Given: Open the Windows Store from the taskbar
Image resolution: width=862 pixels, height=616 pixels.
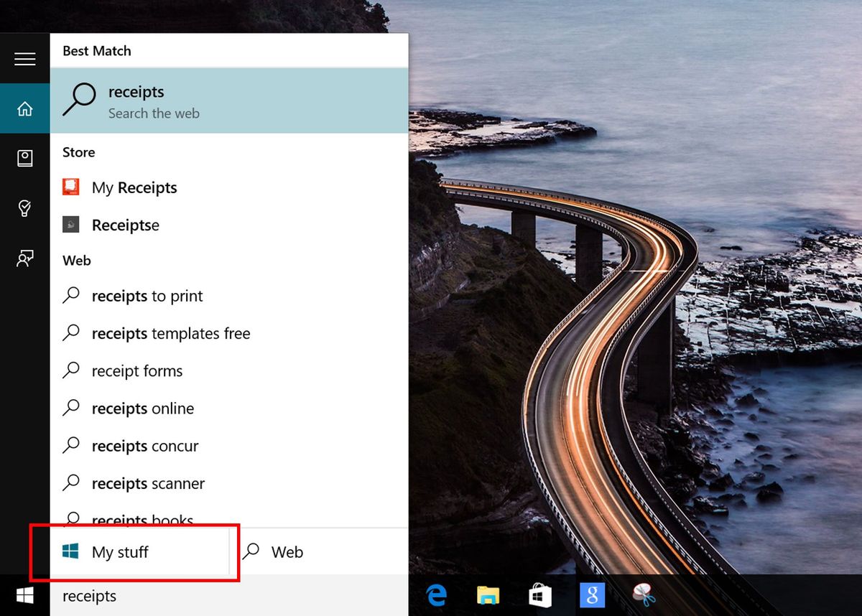Looking at the screenshot, I should pos(539,595).
